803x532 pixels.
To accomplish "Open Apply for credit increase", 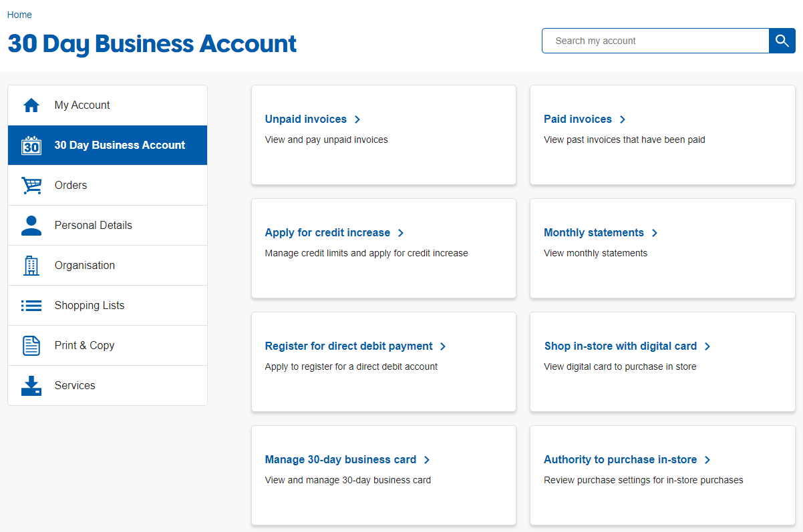I will (328, 233).
